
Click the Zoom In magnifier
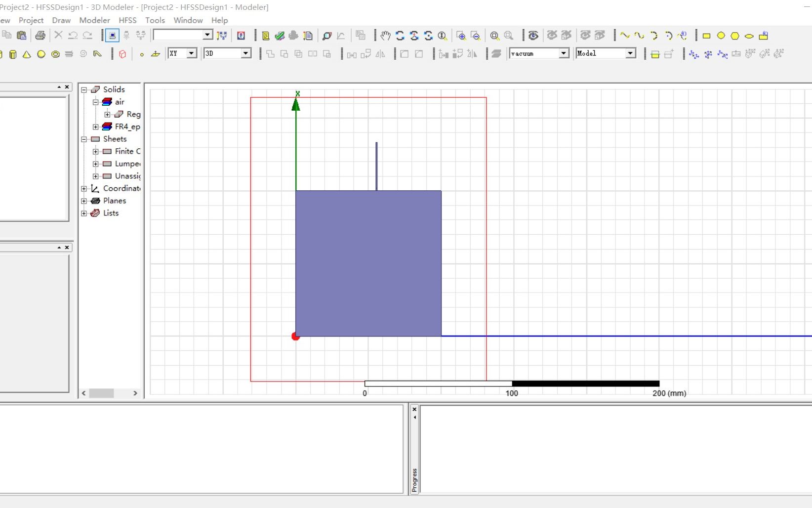coord(461,36)
